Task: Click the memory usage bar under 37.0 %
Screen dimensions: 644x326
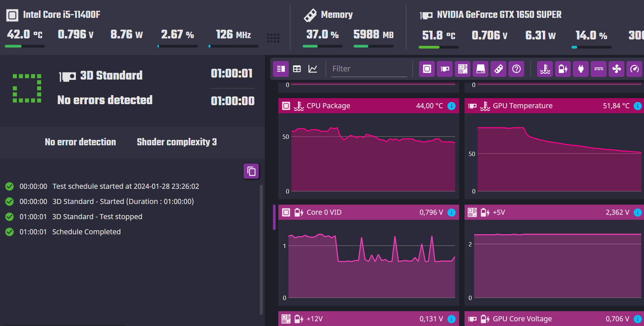Action: click(323, 46)
